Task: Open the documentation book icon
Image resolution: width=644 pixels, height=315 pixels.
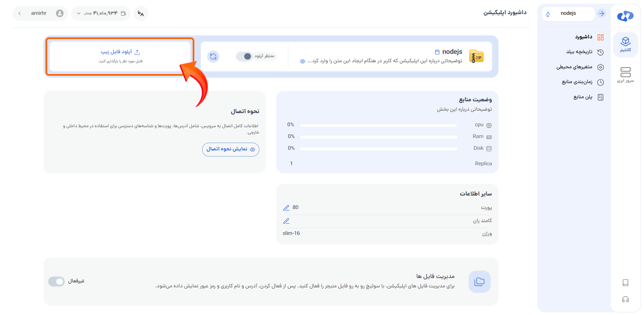Action: (x=625, y=283)
